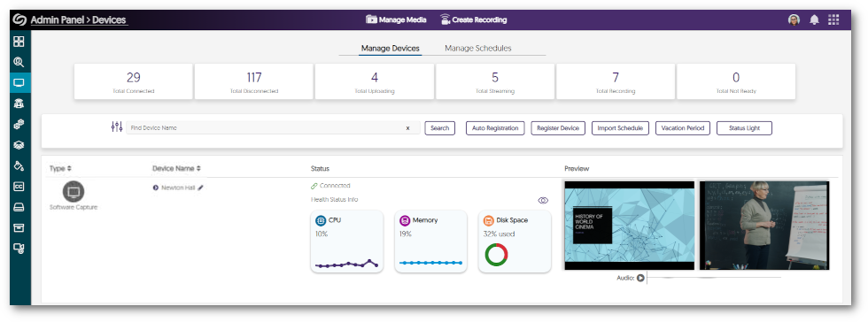Open the closed captions CC icon in sidebar
This screenshot has width=868, height=322.
click(x=19, y=187)
